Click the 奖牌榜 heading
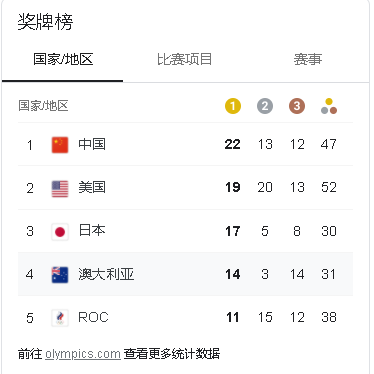The height and width of the screenshot is (374, 374). [45, 22]
